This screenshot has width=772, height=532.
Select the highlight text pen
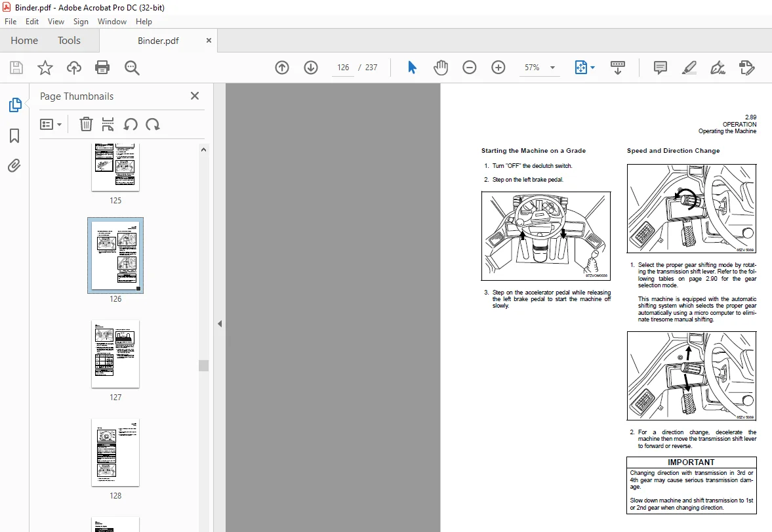point(689,68)
